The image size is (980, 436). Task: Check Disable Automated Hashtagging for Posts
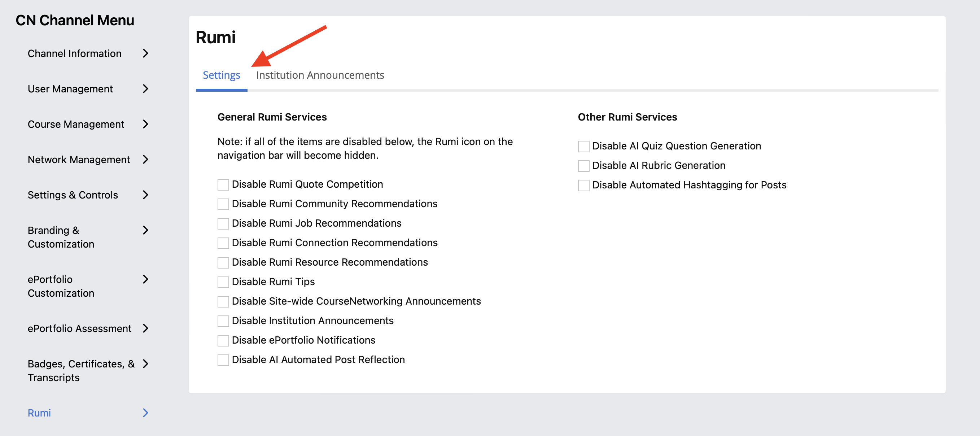pyautogui.click(x=583, y=186)
